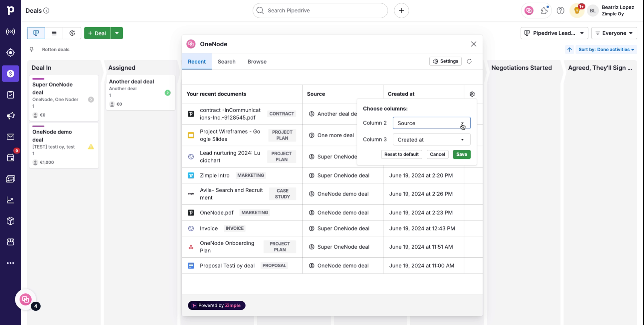Open the Column 3 Created at dropdown

(x=432, y=140)
